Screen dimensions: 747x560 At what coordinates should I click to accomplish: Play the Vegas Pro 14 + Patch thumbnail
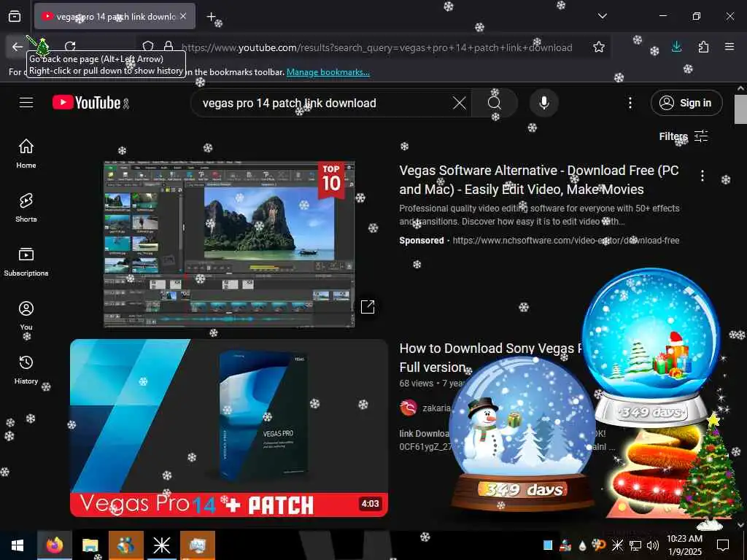[229, 427]
